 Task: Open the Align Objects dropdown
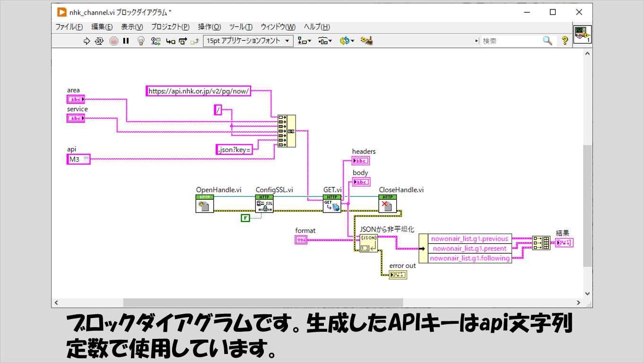click(x=304, y=41)
